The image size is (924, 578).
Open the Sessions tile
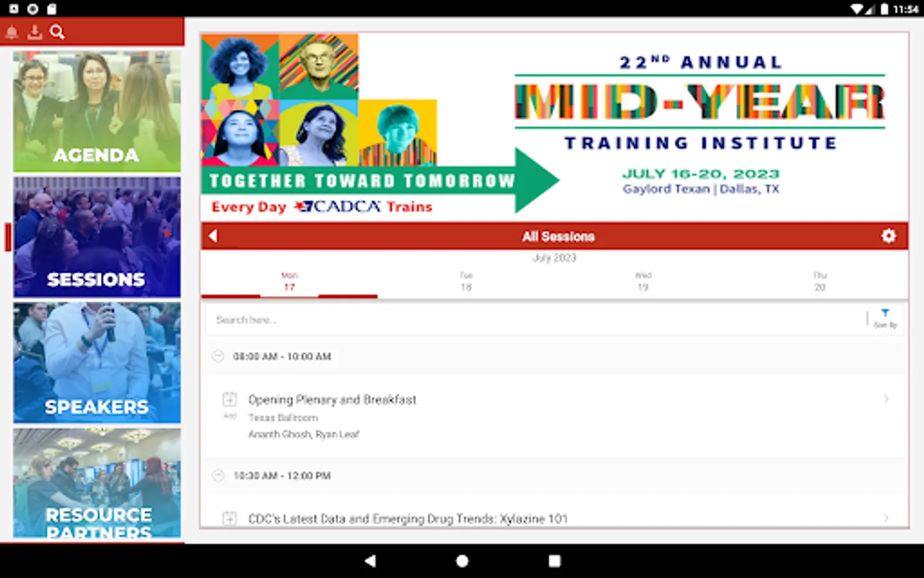pyautogui.click(x=97, y=237)
